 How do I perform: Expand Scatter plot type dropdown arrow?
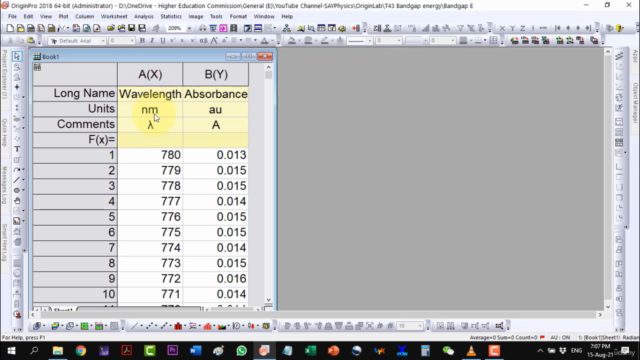(x=156, y=326)
